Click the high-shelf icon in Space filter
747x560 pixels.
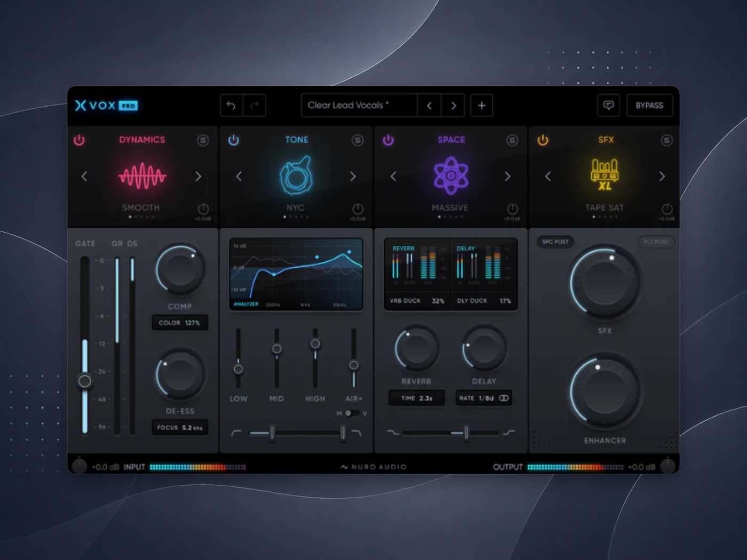tap(508, 433)
